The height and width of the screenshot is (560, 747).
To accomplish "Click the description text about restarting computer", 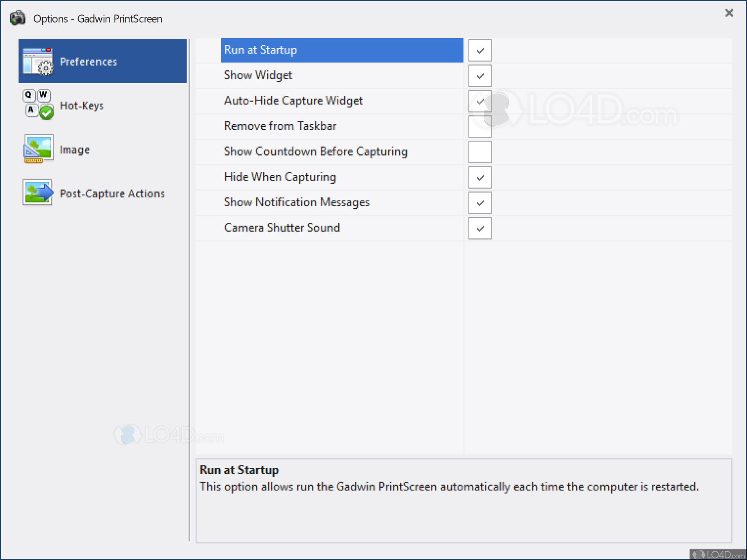I will (449, 487).
